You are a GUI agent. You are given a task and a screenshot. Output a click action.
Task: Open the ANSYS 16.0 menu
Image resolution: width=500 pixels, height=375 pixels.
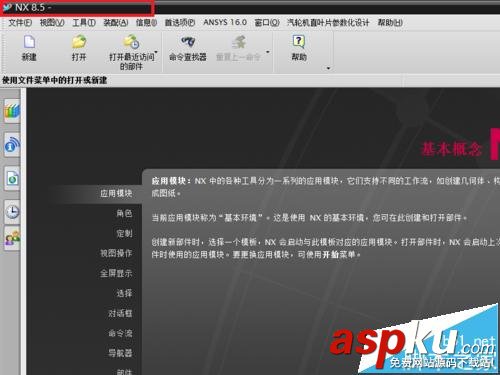[x=225, y=22]
